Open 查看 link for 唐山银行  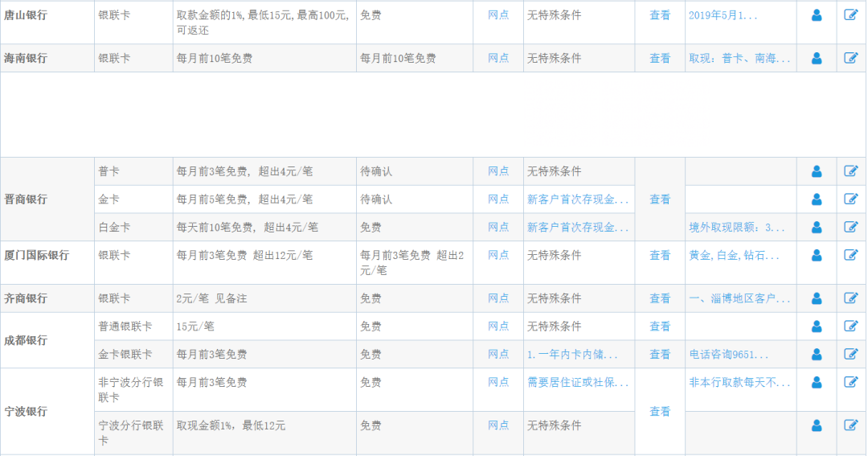(x=659, y=15)
